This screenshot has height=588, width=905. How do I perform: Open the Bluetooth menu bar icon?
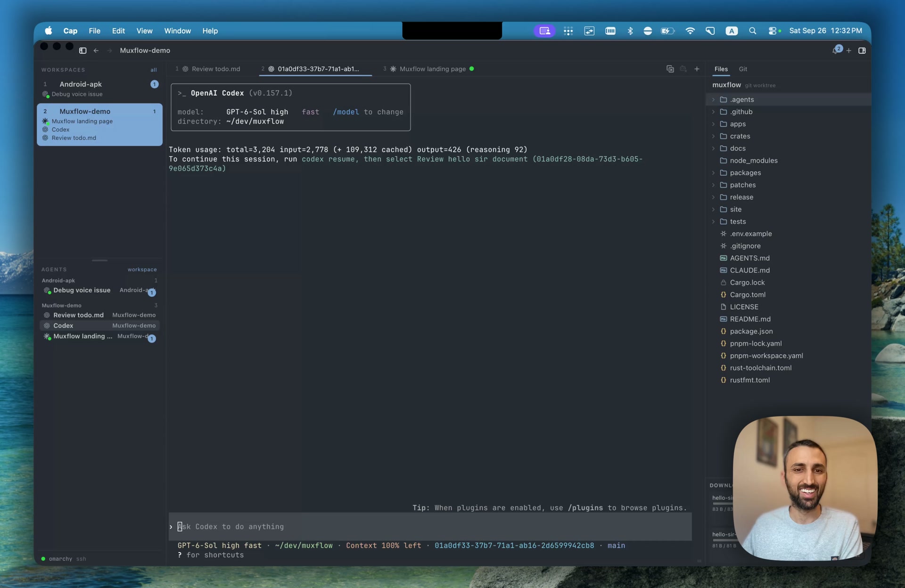click(x=630, y=31)
